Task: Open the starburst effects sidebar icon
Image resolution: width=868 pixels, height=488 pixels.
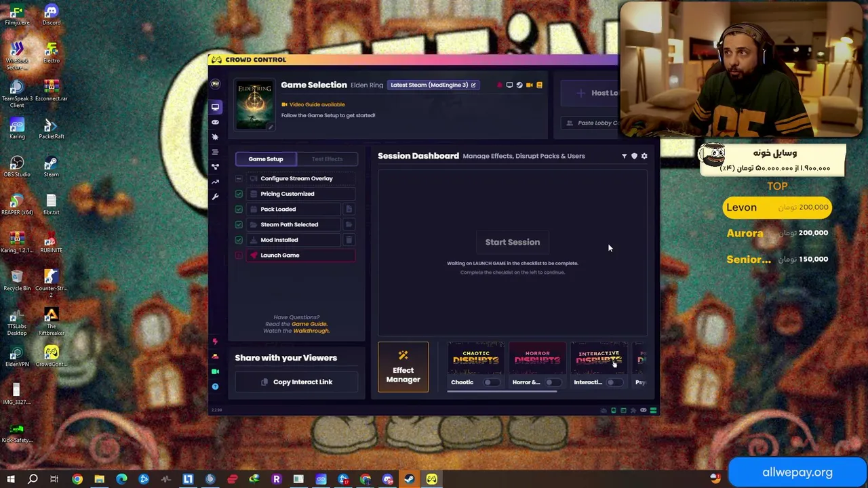Action: pyautogui.click(x=215, y=137)
